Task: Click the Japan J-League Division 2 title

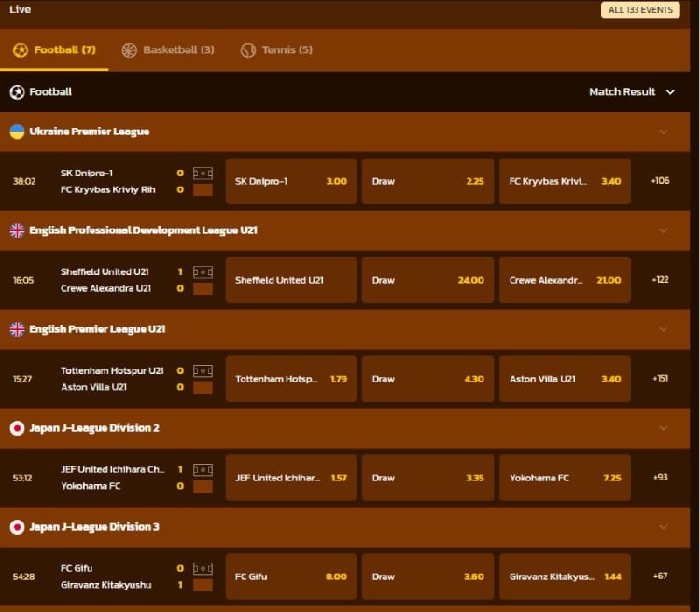Action: coord(94,428)
